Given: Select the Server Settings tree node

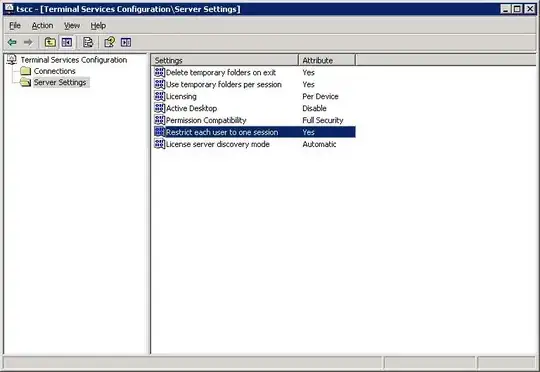Looking at the screenshot, I should pos(60,82).
